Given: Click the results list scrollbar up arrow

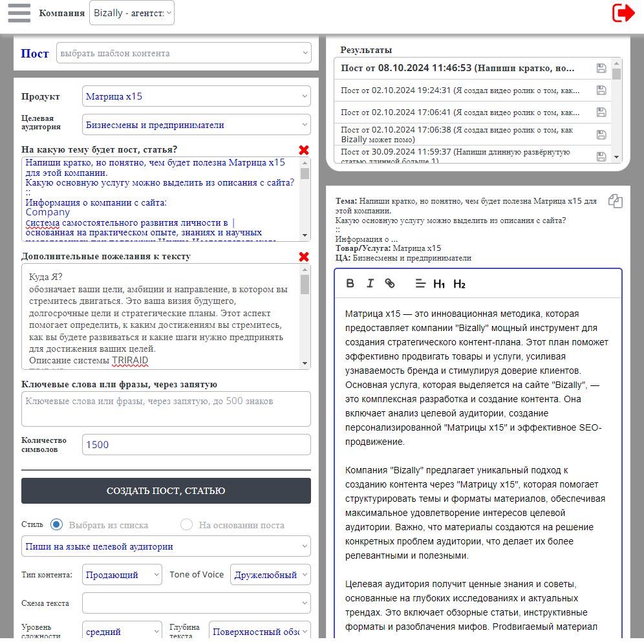Looking at the screenshot, I should [616, 63].
